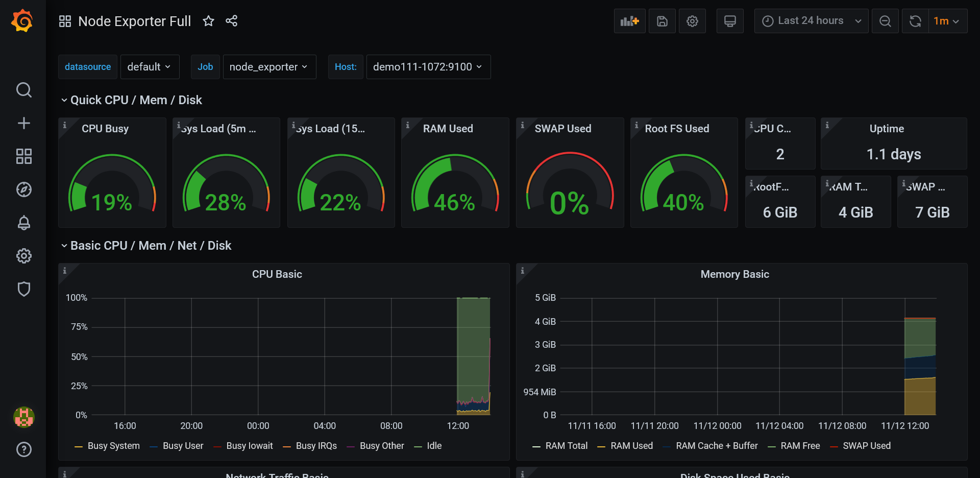This screenshot has height=478, width=980.
Task: Open the Uptime panel title menu
Action: [x=887, y=129]
